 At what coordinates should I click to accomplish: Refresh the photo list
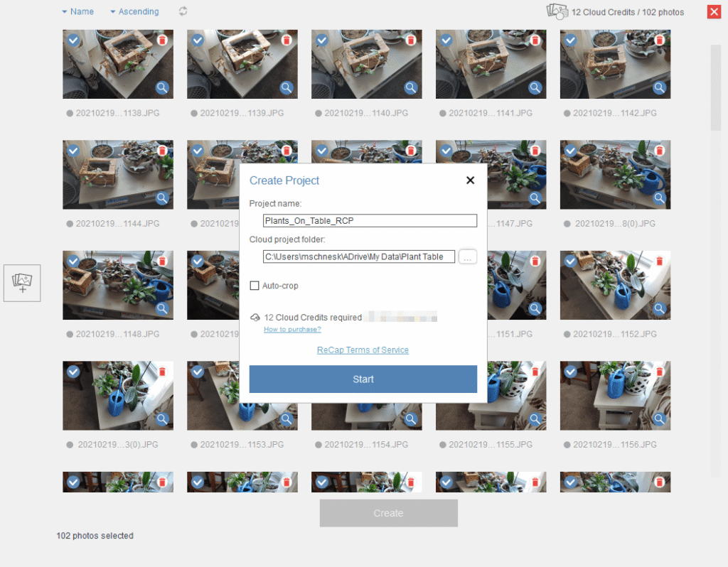(183, 11)
